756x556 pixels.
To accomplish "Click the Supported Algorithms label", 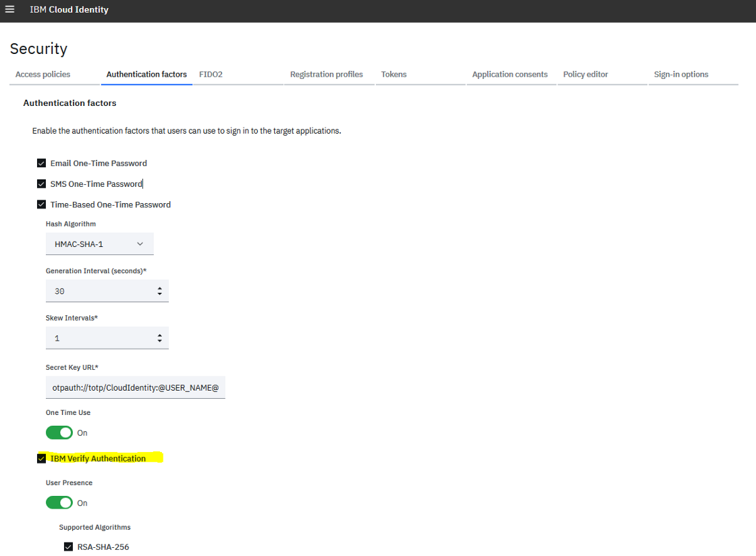I will tap(95, 527).
